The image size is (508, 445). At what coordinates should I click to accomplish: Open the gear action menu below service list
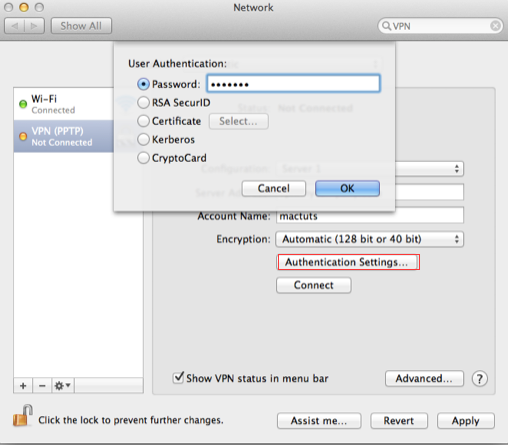point(63,386)
